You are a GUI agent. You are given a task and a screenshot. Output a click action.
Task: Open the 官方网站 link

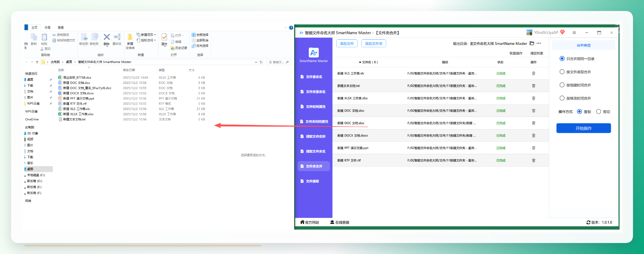click(x=310, y=222)
